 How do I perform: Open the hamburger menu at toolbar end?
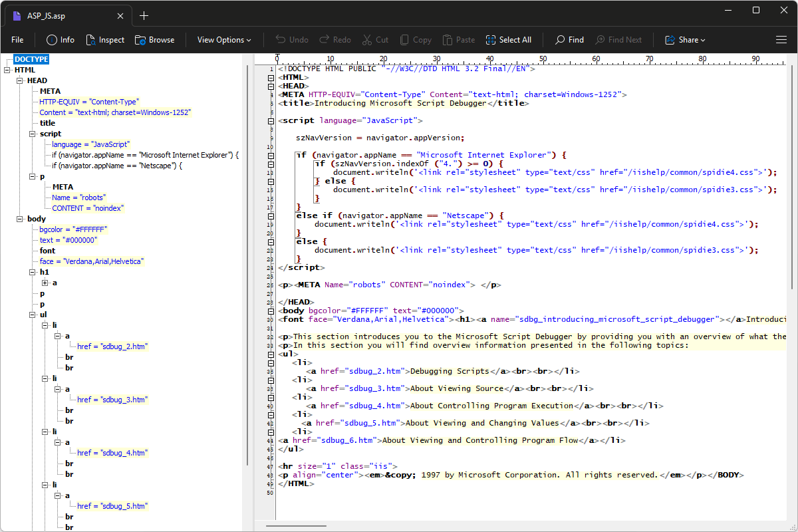pos(781,40)
